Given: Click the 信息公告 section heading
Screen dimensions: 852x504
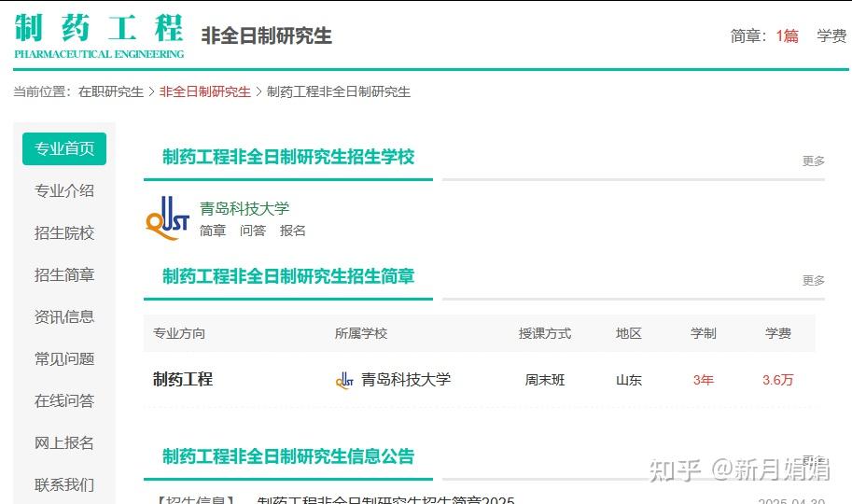Looking at the screenshot, I should [288, 456].
